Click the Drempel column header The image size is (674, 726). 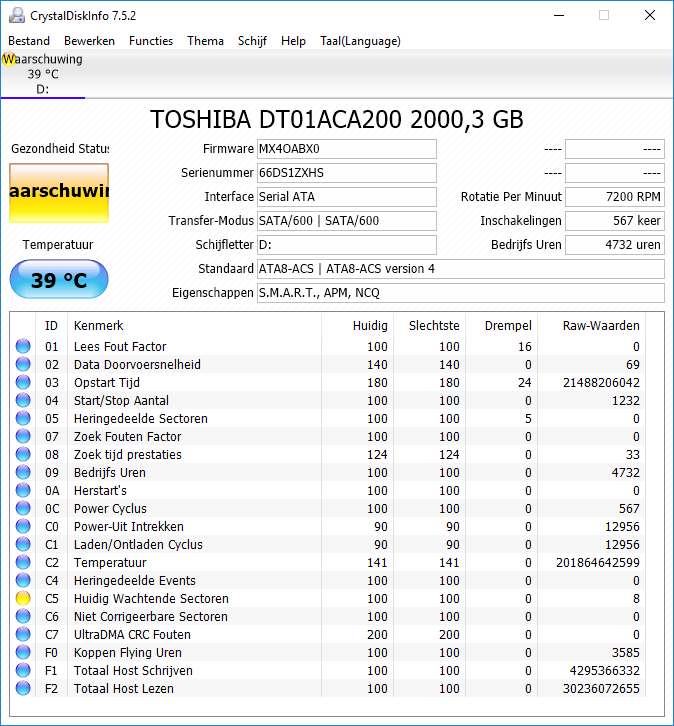501,325
